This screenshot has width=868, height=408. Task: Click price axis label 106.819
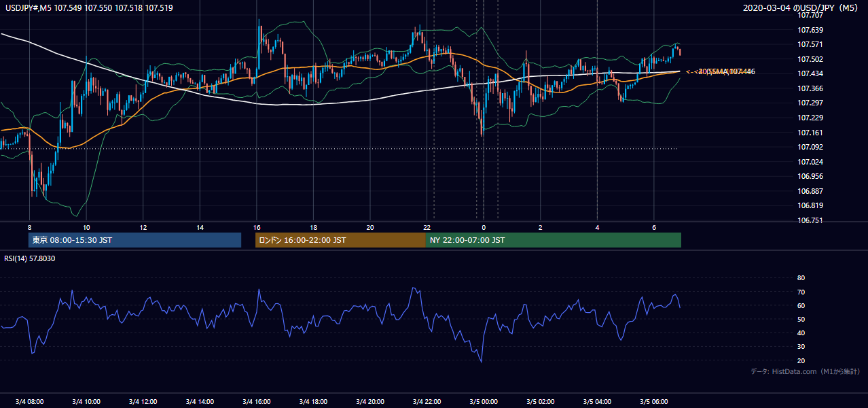point(810,205)
